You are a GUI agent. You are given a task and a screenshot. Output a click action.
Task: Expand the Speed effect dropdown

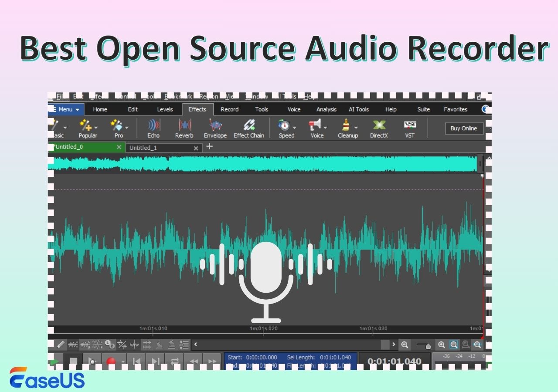pos(294,128)
